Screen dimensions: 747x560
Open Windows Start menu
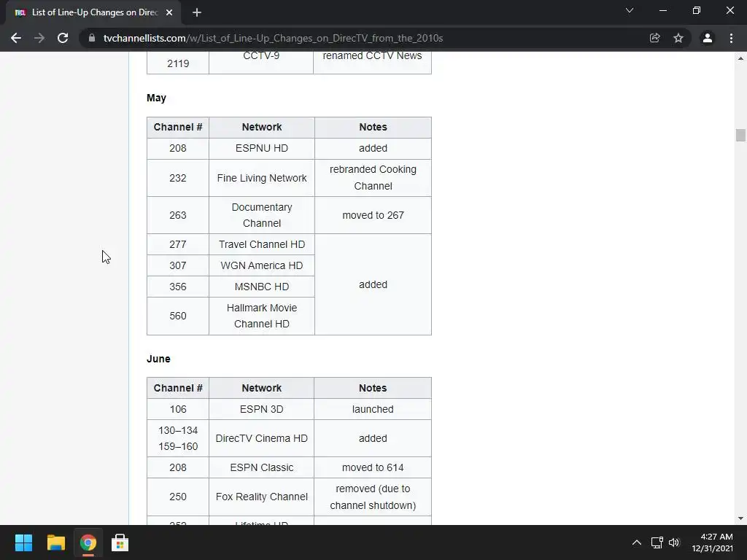click(x=23, y=542)
